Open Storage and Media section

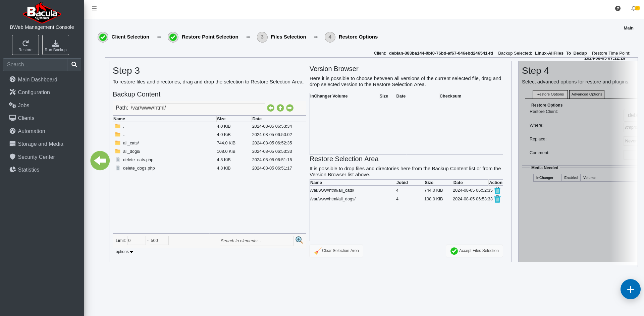click(41, 144)
